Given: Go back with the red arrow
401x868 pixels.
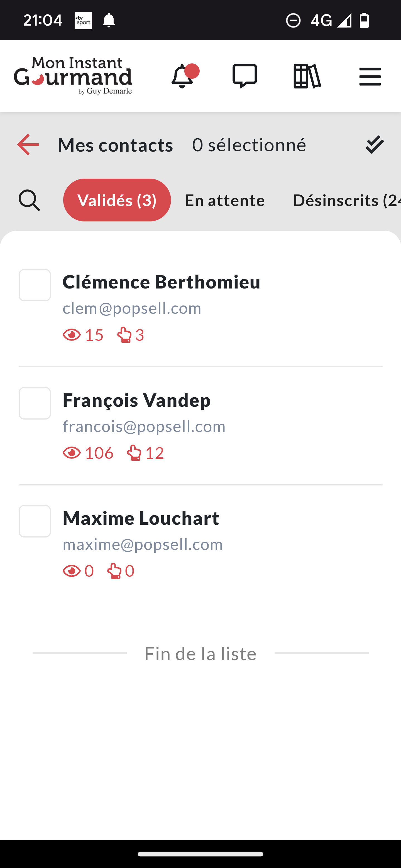Looking at the screenshot, I should [x=28, y=145].
